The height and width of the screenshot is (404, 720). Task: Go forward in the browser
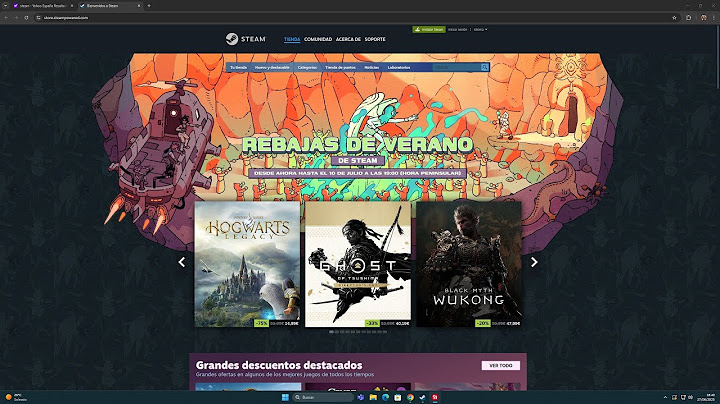point(16,17)
